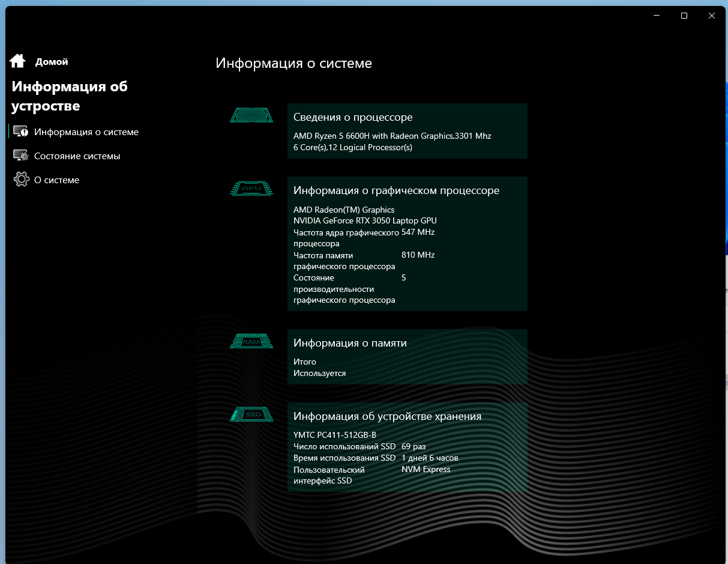Click the GPU chip icon
This screenshot has height=564, width=728.
click(252, 188)
